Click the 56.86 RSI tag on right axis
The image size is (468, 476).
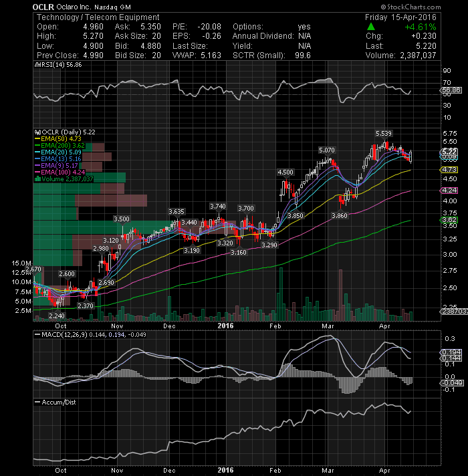pos(451,90)
